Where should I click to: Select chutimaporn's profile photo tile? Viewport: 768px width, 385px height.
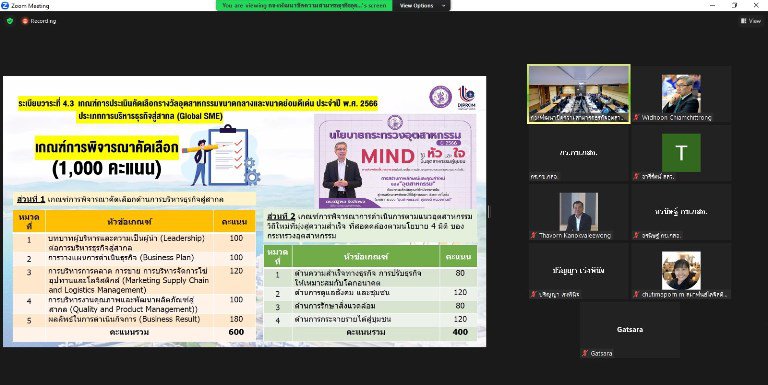(681, 270)
